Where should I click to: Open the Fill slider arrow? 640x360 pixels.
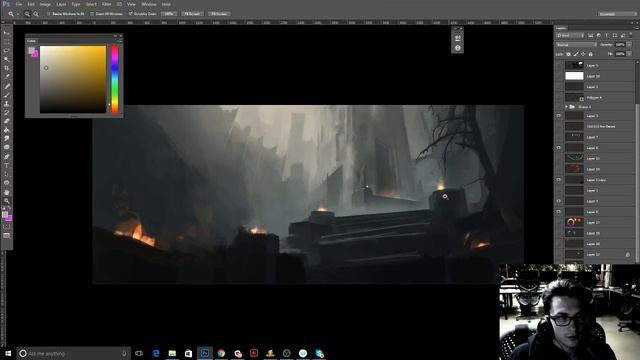pos(629,54)
